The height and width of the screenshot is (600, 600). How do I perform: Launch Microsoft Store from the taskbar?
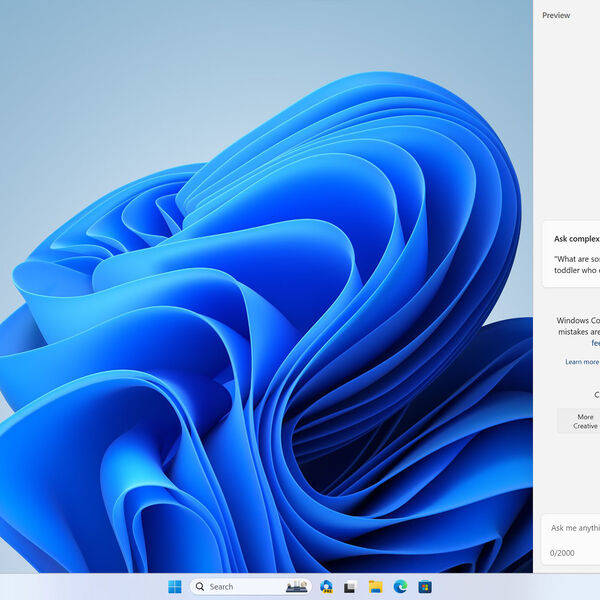point(425,587)
